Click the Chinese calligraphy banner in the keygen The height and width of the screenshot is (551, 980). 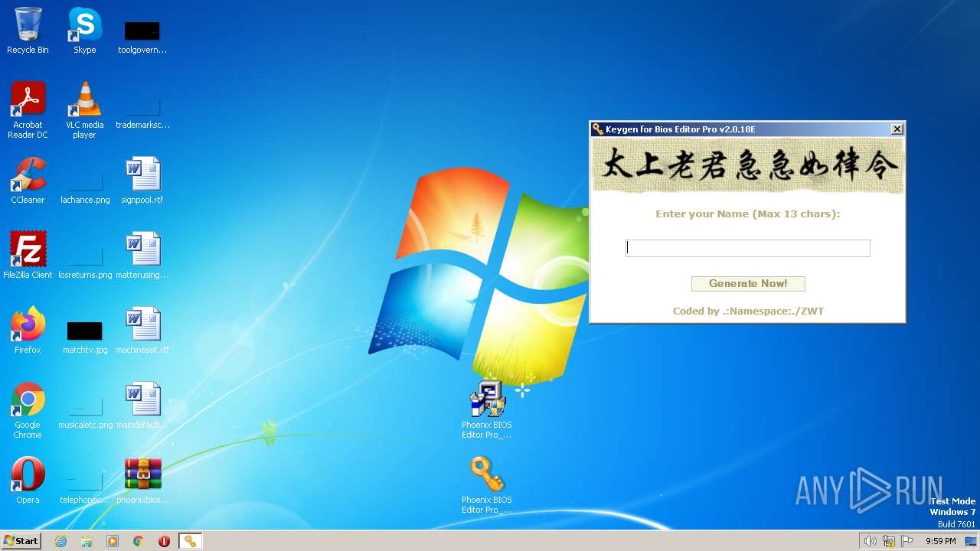[748, 166]
